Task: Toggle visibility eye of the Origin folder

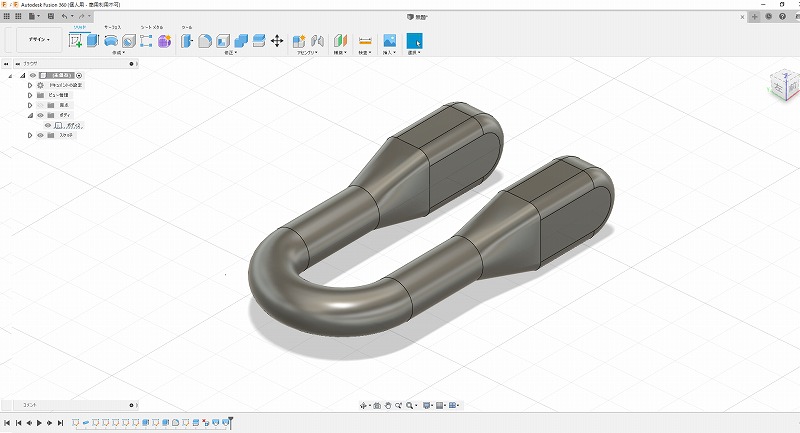Action: tap(40, 105)
